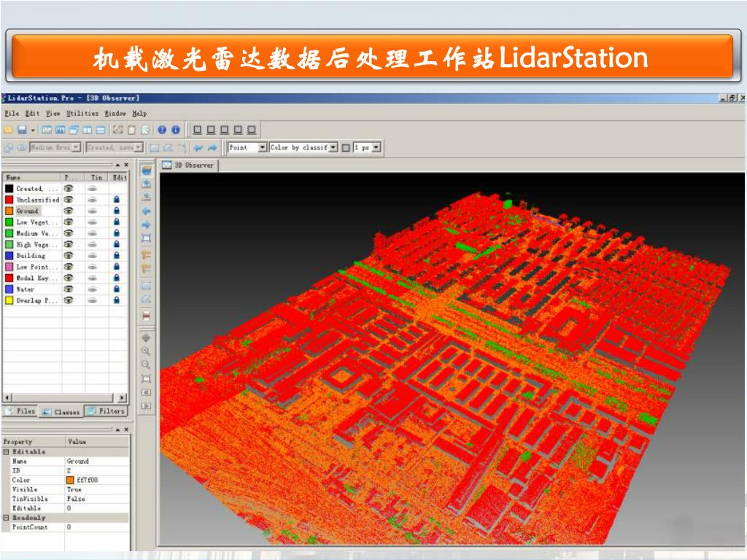The image size is (747, 560).
Task: Open the Color by classif dropdown
Action: (333, 147)
